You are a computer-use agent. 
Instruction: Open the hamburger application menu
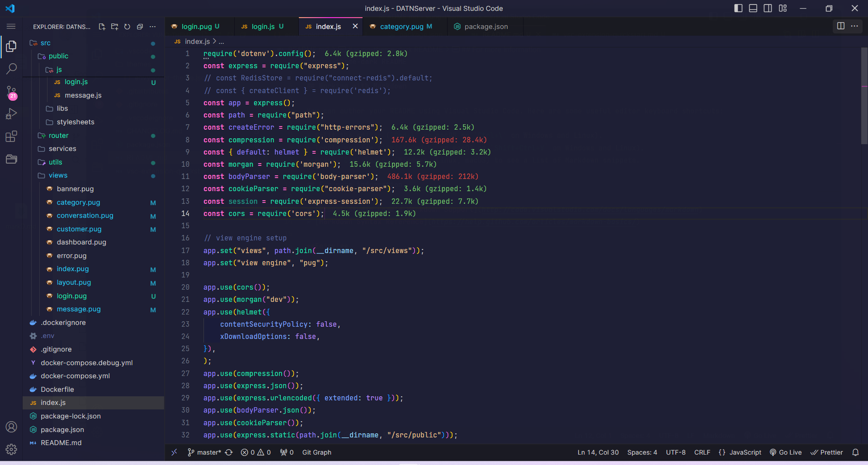click(11, 26)
